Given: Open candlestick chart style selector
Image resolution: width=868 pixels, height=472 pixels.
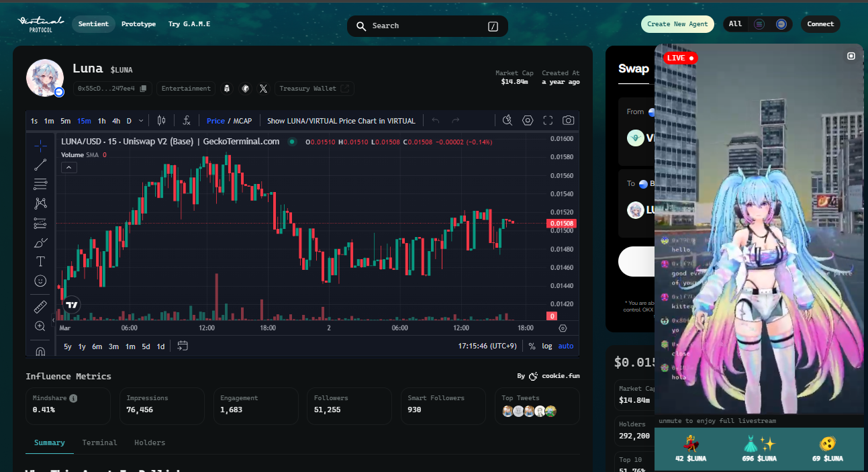Looking at the screenshot, I should (x=161, y=121).
